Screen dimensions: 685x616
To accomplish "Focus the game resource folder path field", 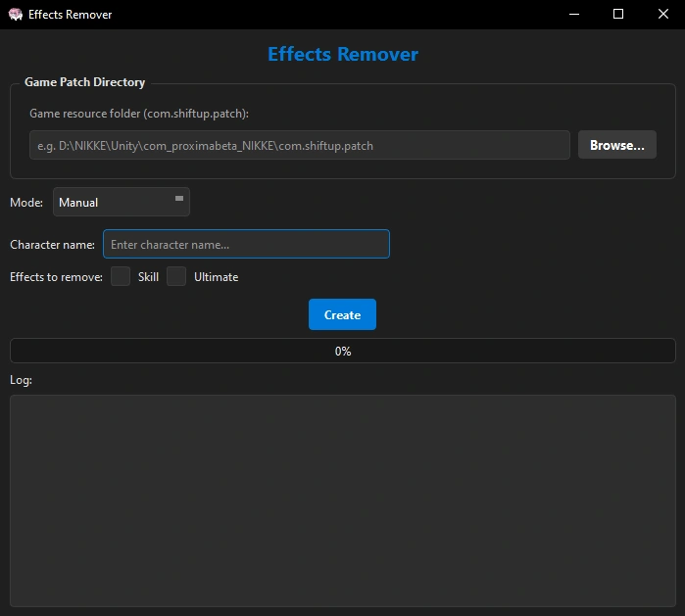I will tap(300, 145).
